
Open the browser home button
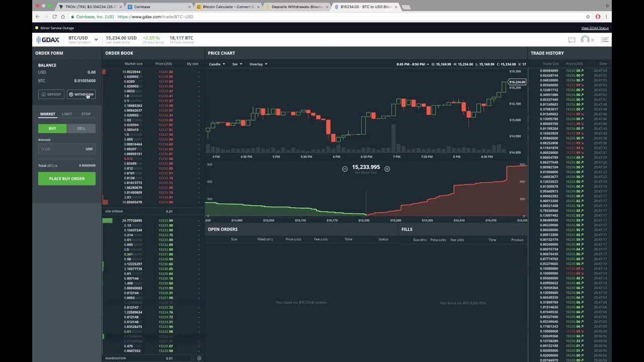(x=63, y=17)
